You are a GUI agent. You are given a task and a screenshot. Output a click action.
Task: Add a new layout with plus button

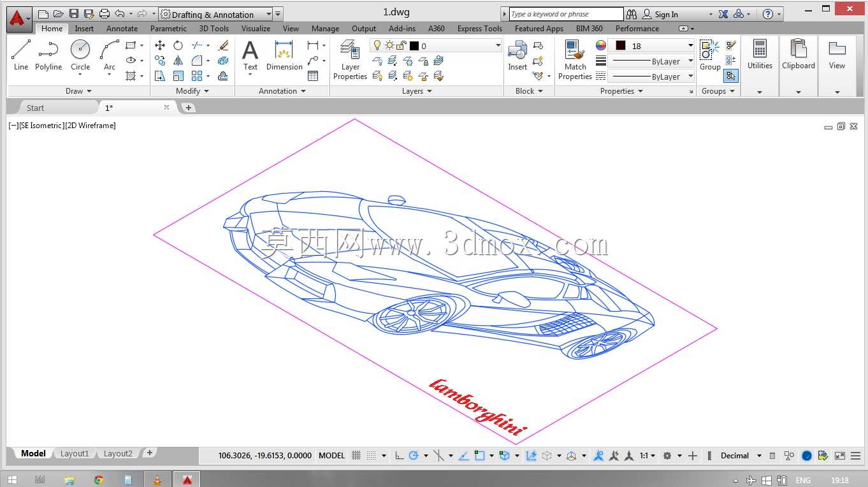pyautogui.click(x=149, y=453)
